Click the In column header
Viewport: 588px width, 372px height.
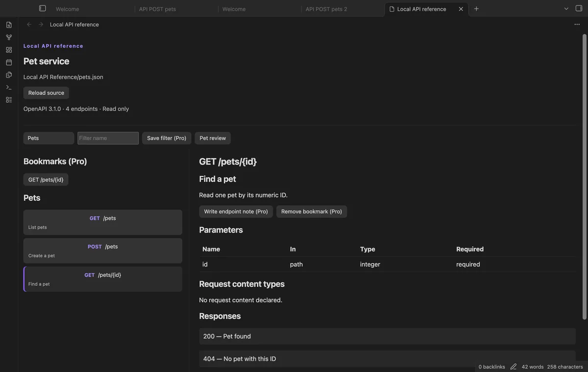pos(293,249)
